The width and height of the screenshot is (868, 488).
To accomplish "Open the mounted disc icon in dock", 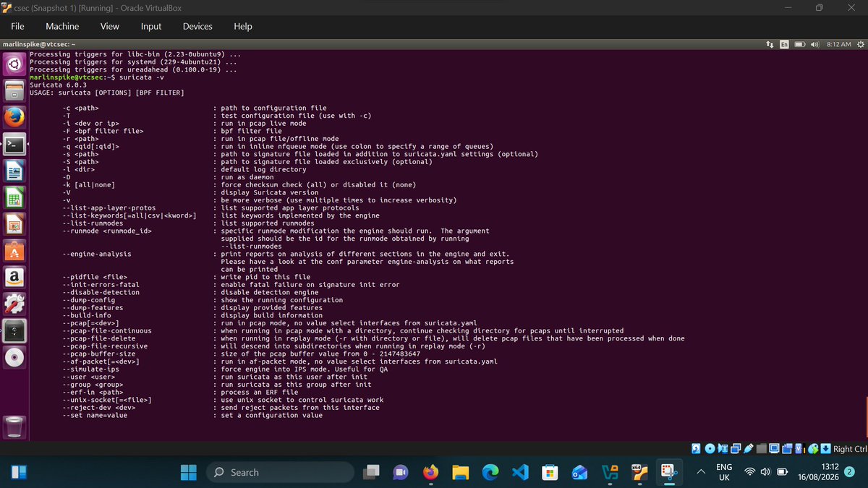I will point(15,358).
